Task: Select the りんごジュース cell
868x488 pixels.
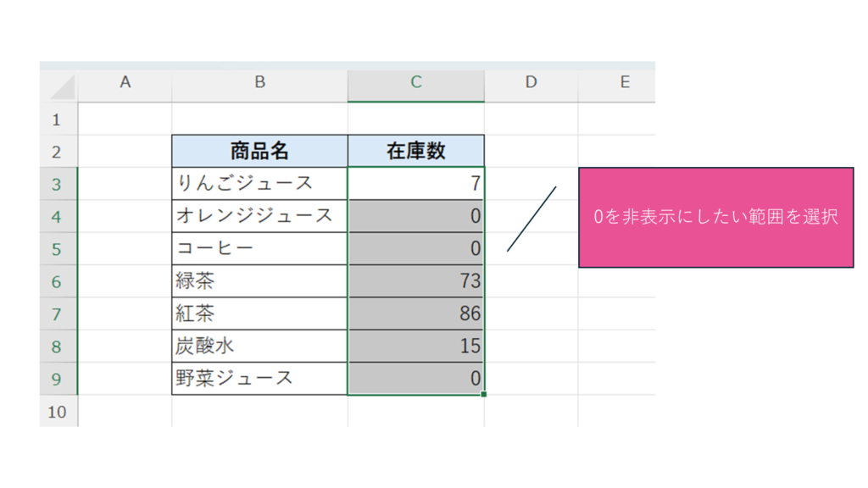Action: (x=259, y=183)
